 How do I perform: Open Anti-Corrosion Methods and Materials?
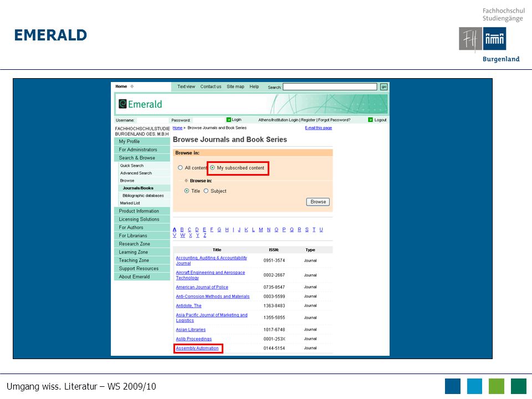(212, 296)
